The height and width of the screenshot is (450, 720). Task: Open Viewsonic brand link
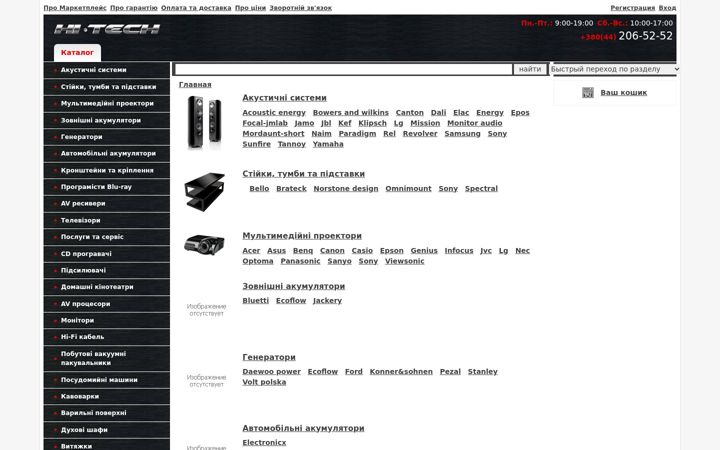405,261
